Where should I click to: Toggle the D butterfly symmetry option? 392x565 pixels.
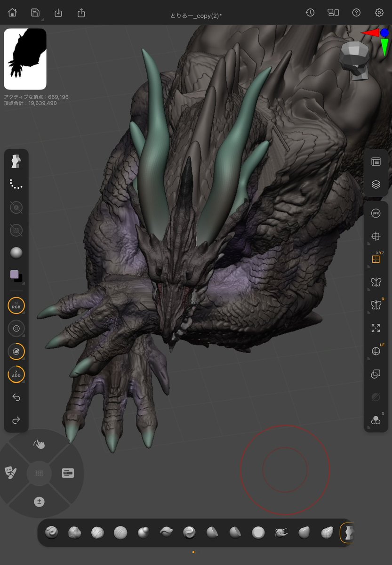pos(376,305)
